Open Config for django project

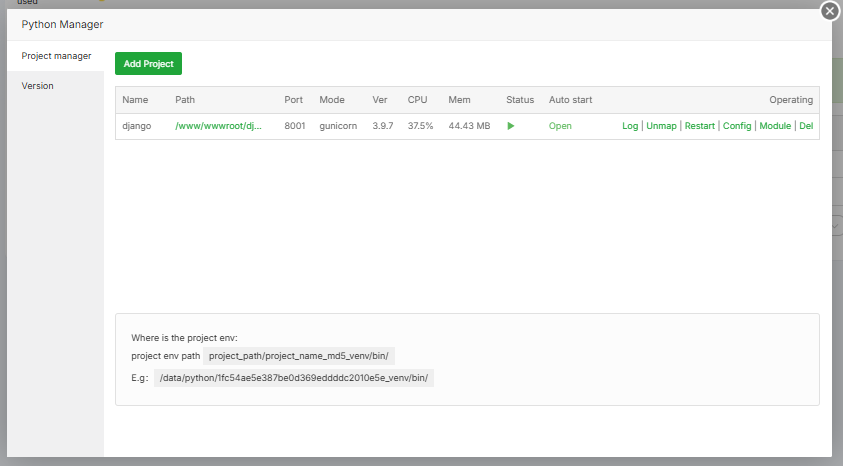click(x=737, y=126)
